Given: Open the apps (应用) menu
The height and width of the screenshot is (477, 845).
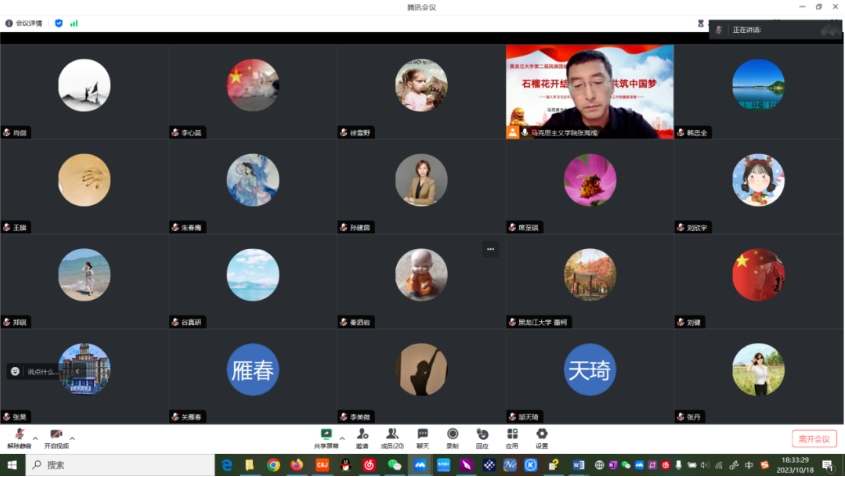Looking at the screenshot, I should tap(512, 438).
